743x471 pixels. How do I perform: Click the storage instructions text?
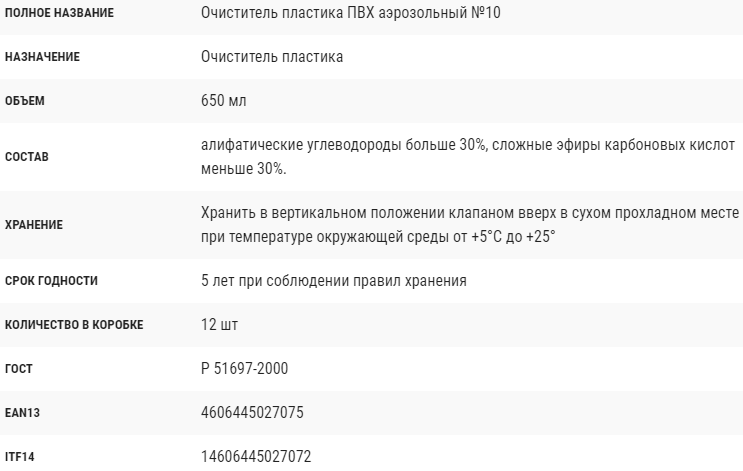[470, 225]
